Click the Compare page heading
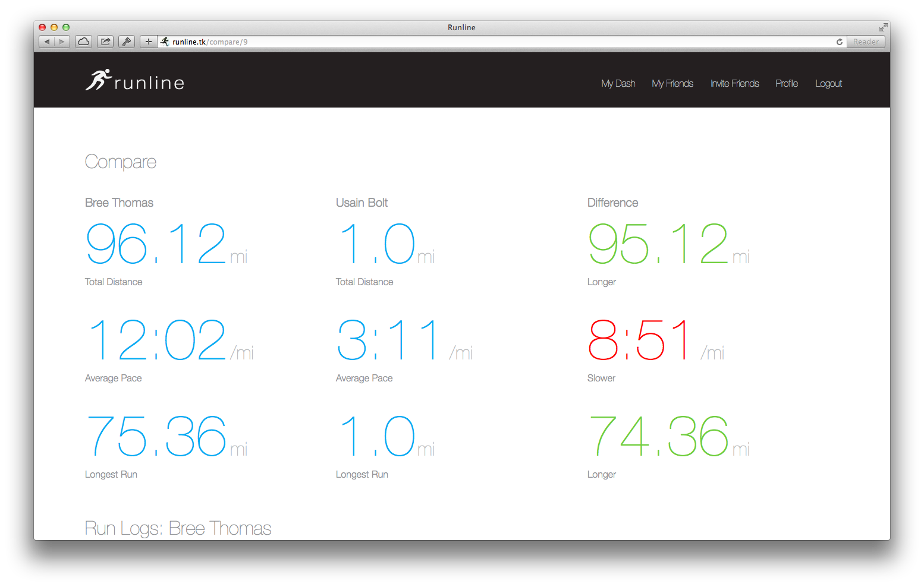924x587 pixels. tap(121, 162)
